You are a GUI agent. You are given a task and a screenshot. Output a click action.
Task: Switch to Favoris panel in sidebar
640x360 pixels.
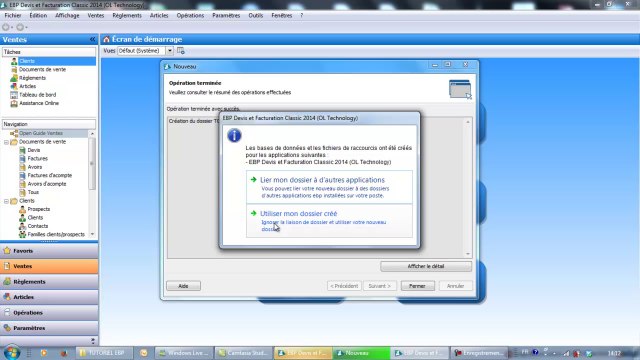click(49, 251)
